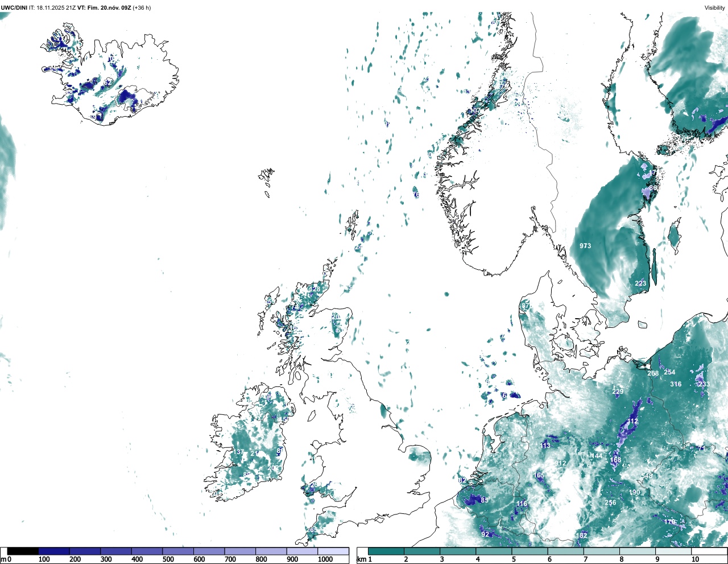Click the '112' visibility value
The width and height of the screenshot is (728, 564).
[632, 421]
